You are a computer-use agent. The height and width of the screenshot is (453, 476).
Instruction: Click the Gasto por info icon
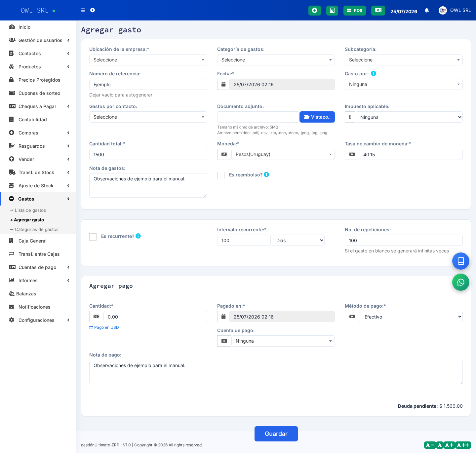[374, 73]
